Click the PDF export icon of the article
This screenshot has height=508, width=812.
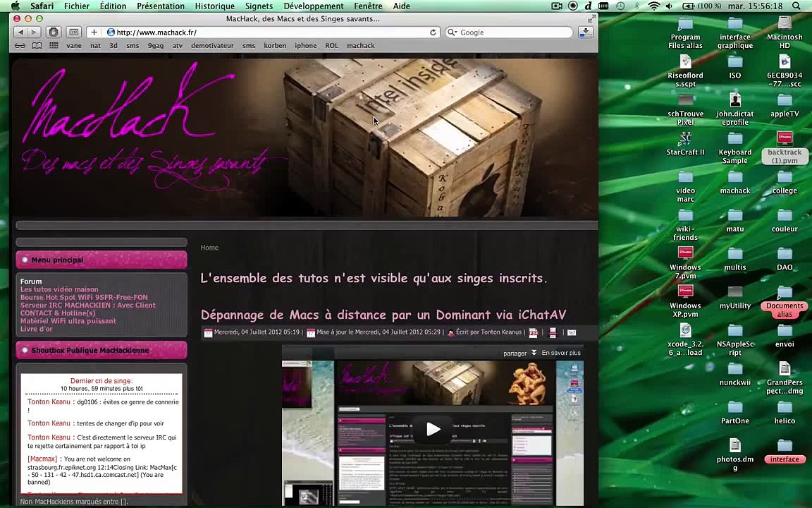click(534, 333)
